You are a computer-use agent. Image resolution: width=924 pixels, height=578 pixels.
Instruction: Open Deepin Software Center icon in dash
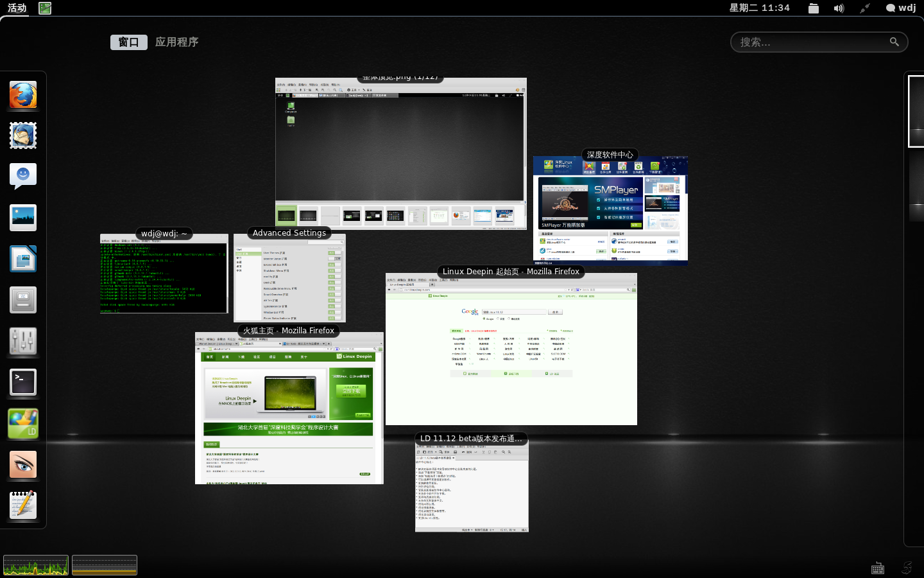coord(23,424)
